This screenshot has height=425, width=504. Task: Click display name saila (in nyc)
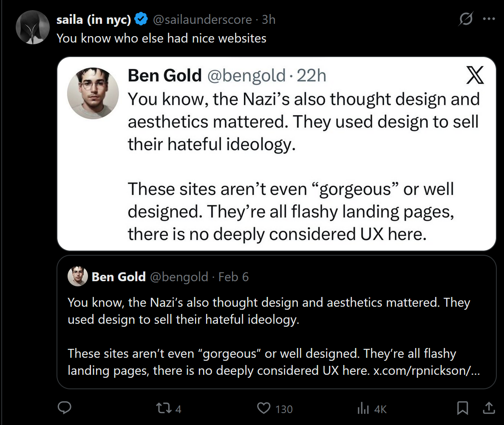pos(93,19)
